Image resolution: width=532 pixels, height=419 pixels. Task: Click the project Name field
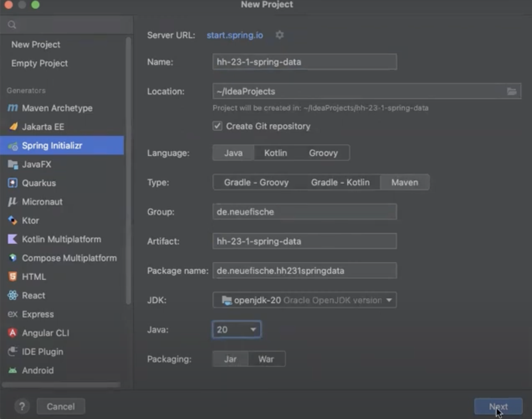point(304,62)
